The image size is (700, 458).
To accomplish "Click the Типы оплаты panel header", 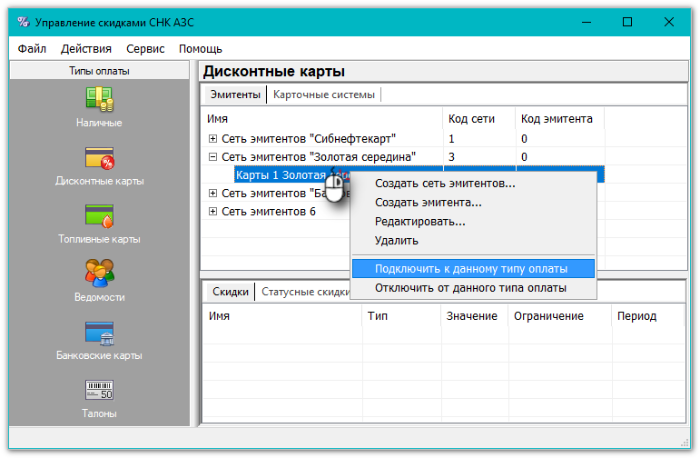I will pos(98,71).
